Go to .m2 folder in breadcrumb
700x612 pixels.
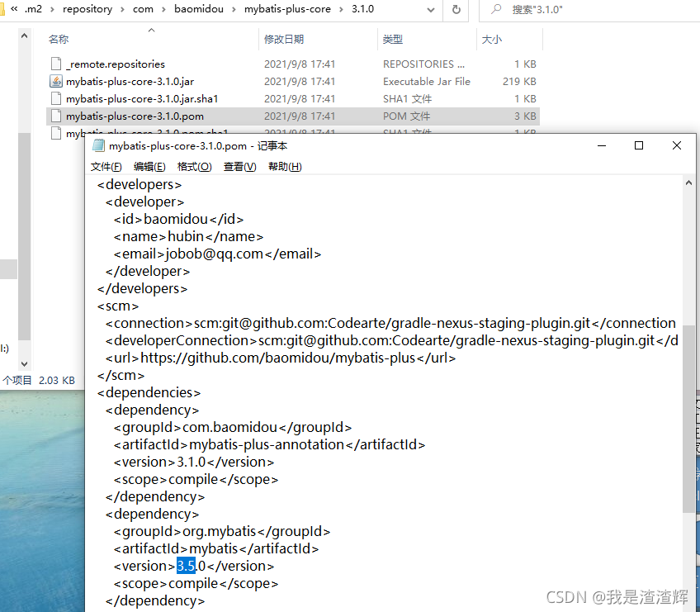coord(34,9)
